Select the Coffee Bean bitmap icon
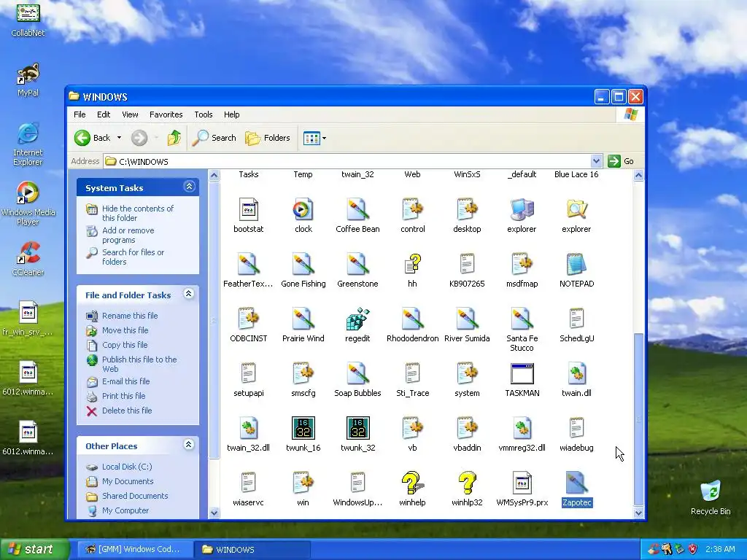Viewport: 747px width, 560px height. [x=357, y=209]
